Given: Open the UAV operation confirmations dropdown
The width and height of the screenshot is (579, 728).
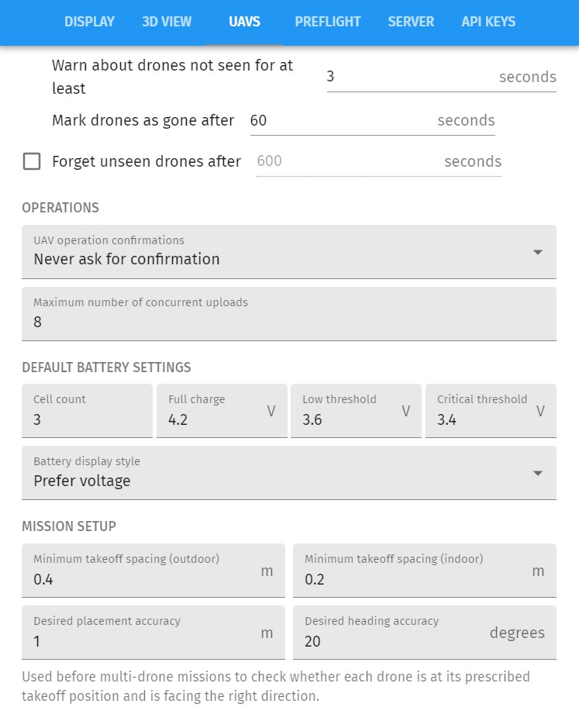Looking at the screenshot, I should coord(288,253).
